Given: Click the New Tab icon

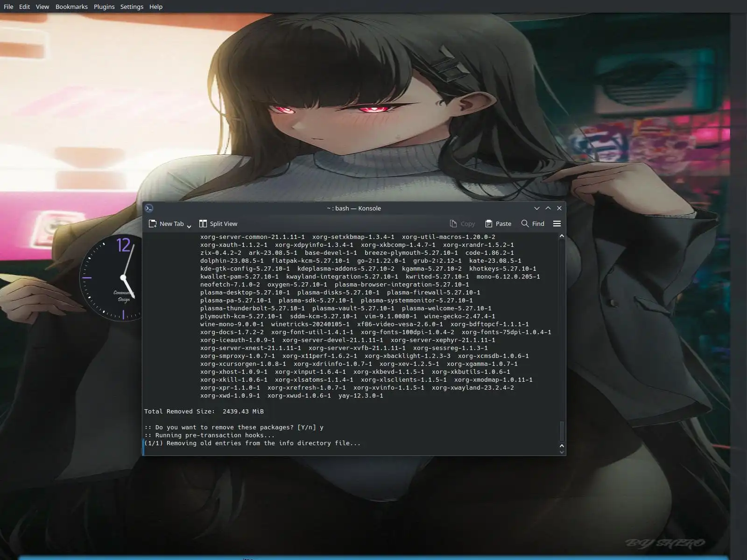Looking at the screenshot, I should pos(152,224).
